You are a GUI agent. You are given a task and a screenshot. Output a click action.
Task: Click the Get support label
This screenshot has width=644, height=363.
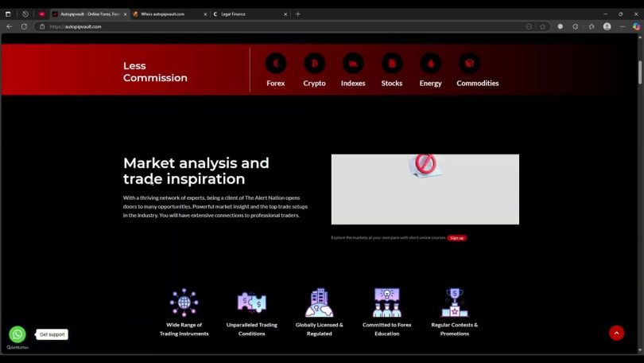(x=52, y=334)
